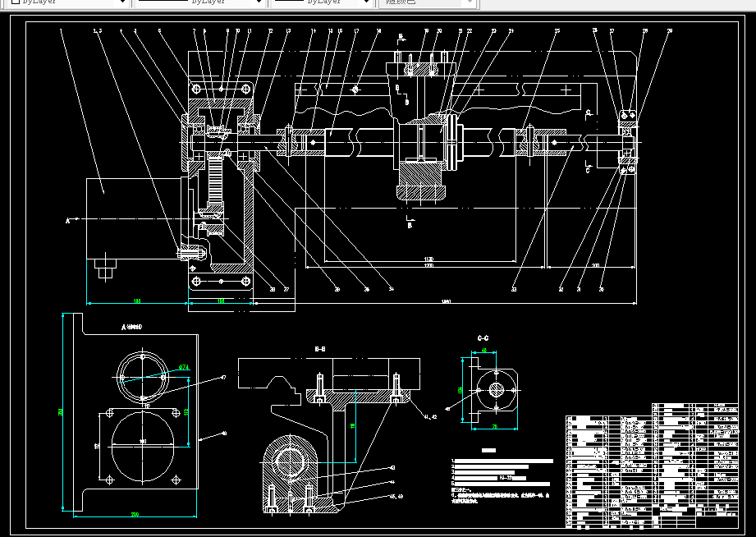Click part callout number '48'

(224, 434)
